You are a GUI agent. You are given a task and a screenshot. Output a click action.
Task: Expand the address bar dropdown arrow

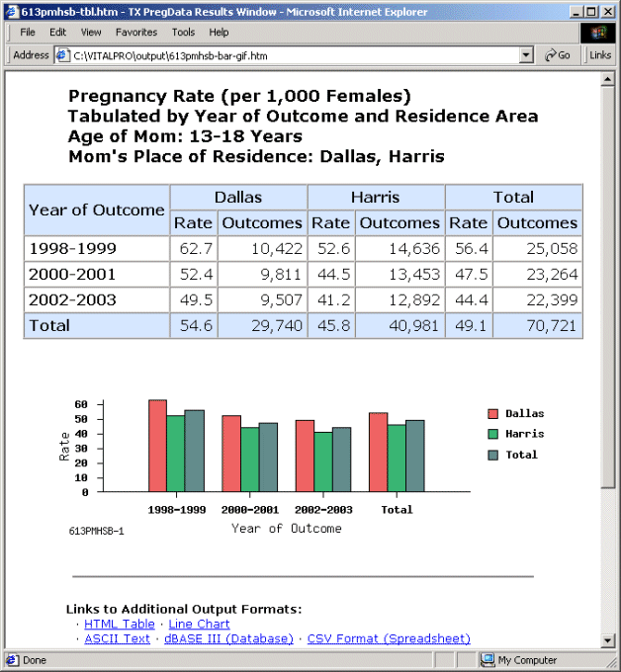(x=526, y=55)
